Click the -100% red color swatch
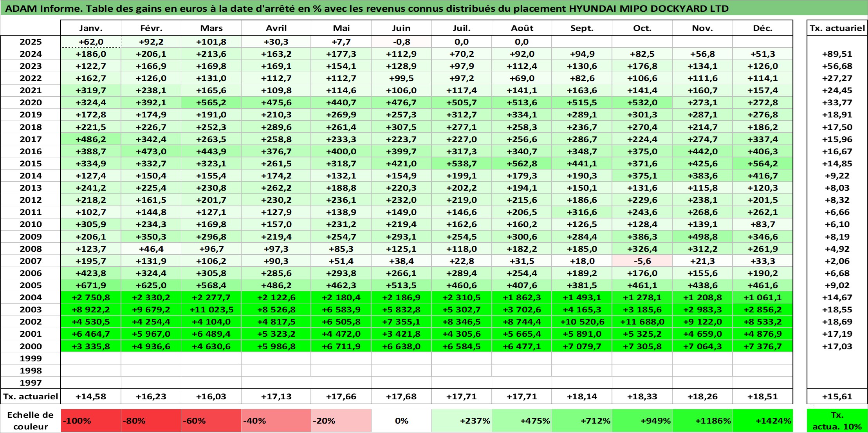Screen dimensions: 868x433 click(x=91, y=420)
